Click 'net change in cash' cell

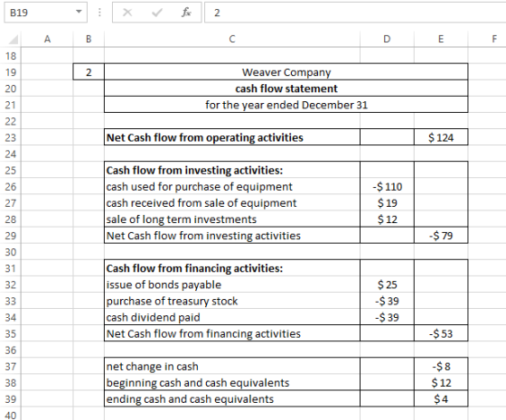(x=232, y=366)
